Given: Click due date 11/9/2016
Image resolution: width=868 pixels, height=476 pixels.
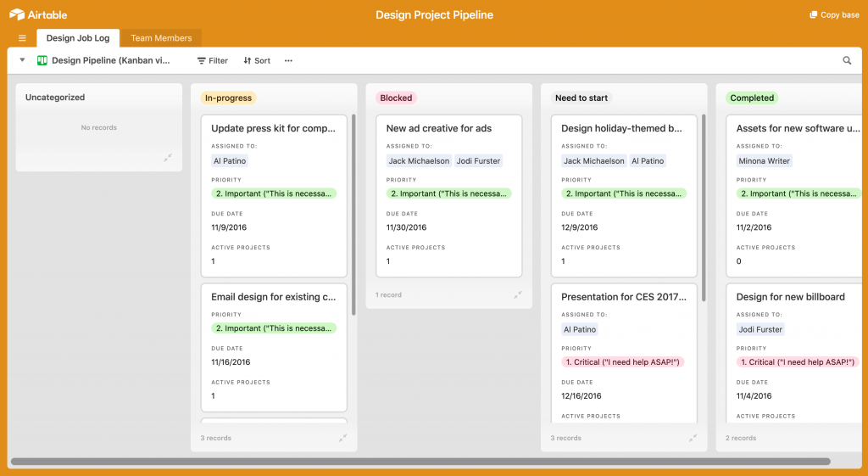Looking at the screenshot, I should pos(229,227).
